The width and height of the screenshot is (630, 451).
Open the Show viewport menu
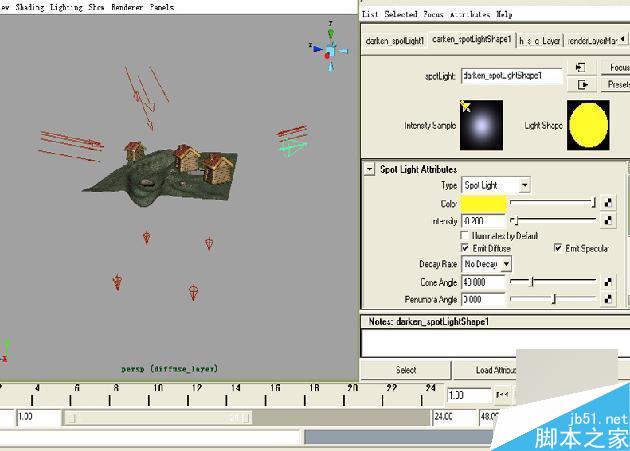coord(96,7)
